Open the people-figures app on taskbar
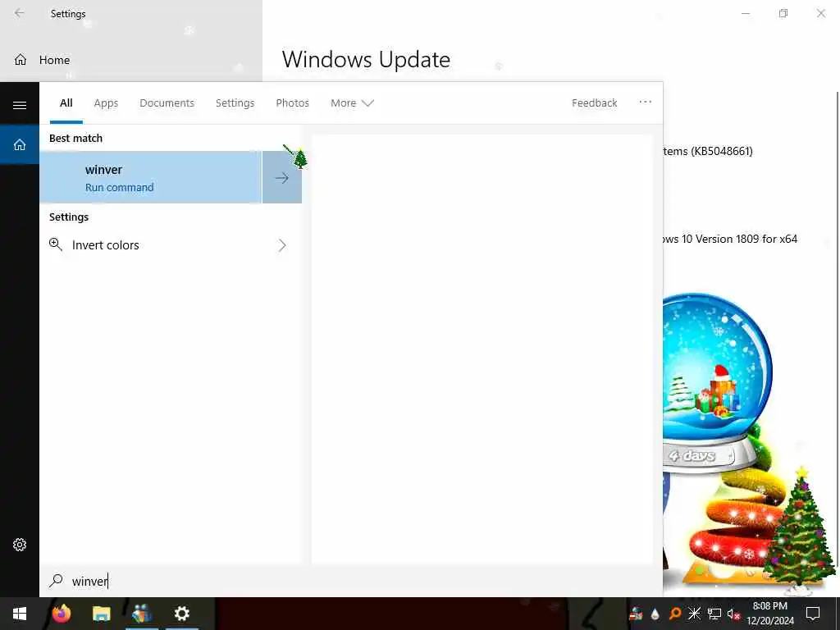The width and height of the screenshot is (840, 630). coord(142,614)
